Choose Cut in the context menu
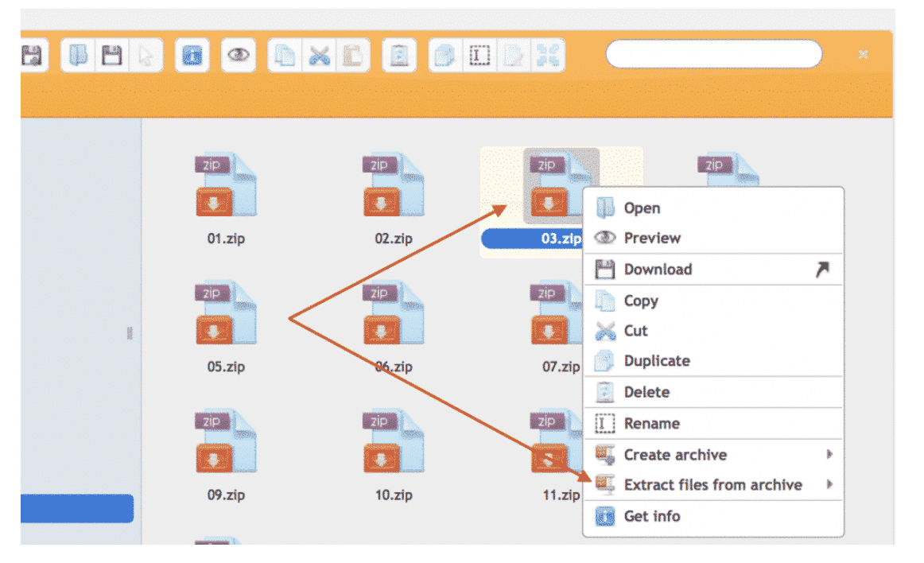The width and height of the screenshot is (924, 563). [x=713, y=331]
